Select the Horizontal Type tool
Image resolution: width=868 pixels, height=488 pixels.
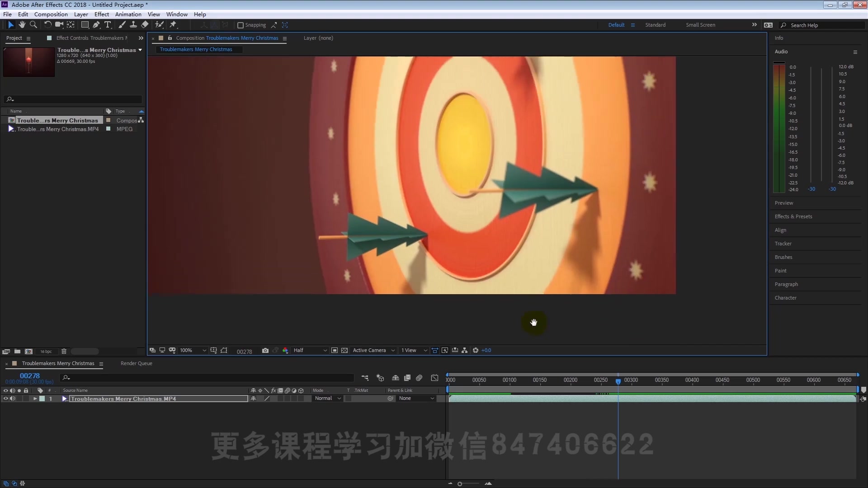(x=107, y=25)
